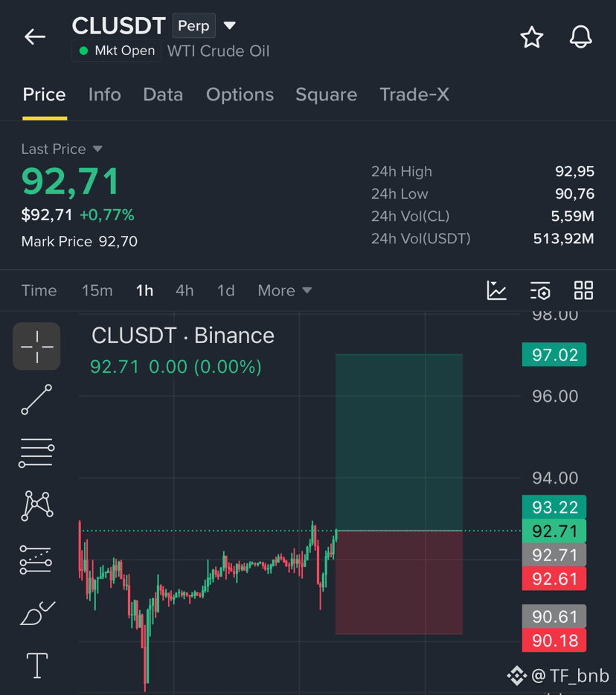Open chart indicators icon
The height and width of the screenshot is (695, 616).
[x=496, y=291]
